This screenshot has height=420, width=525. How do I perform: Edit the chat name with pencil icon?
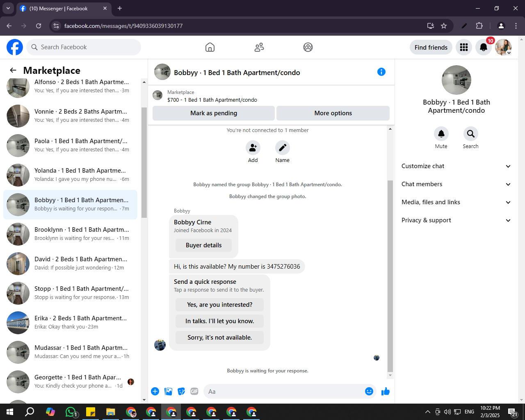point(283,148)
